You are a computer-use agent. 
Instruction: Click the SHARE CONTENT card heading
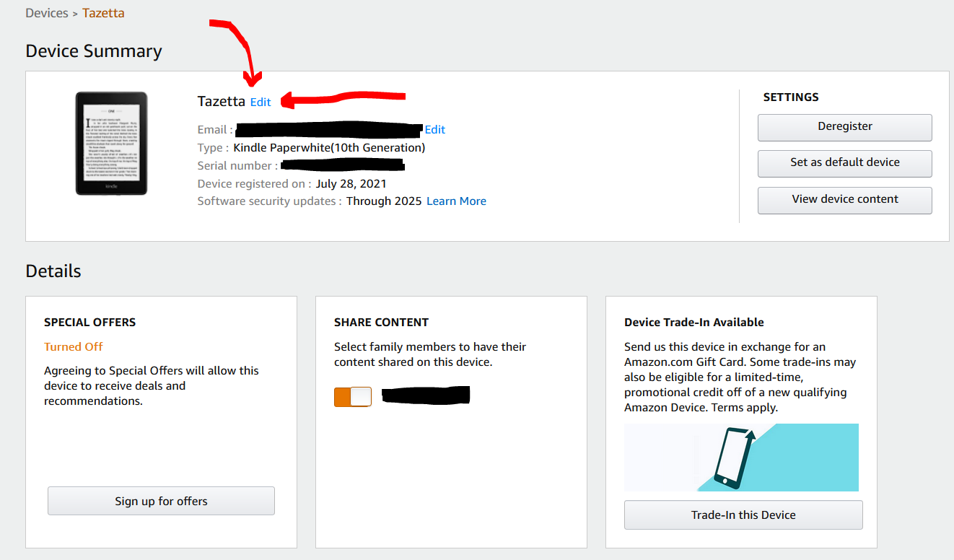point(382,323)
